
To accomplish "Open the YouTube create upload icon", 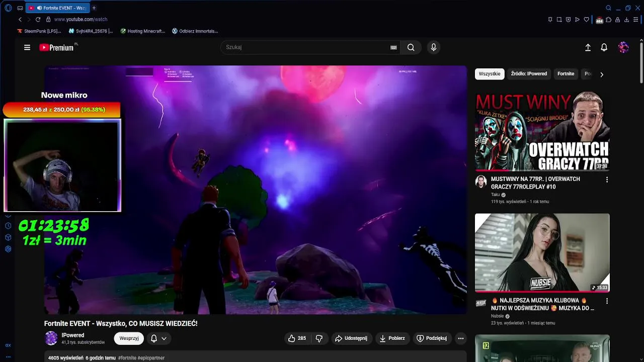I will coord(588,47).
